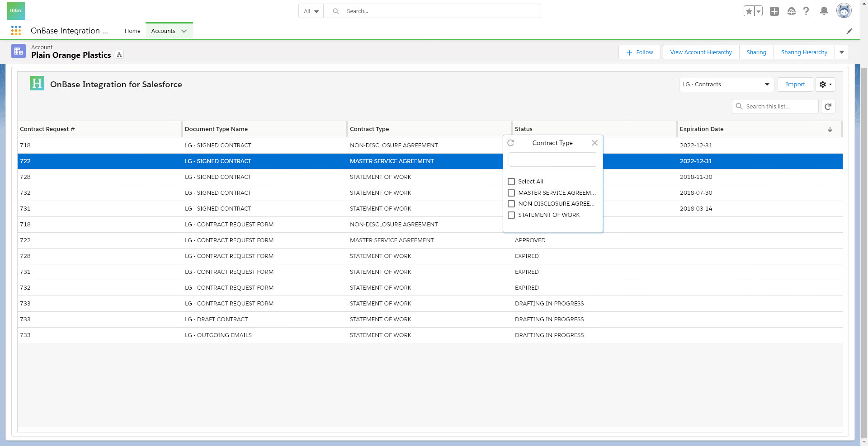Select row 732 LG - CONTRACT REQUEST FORM

click(x=430, y=288)
